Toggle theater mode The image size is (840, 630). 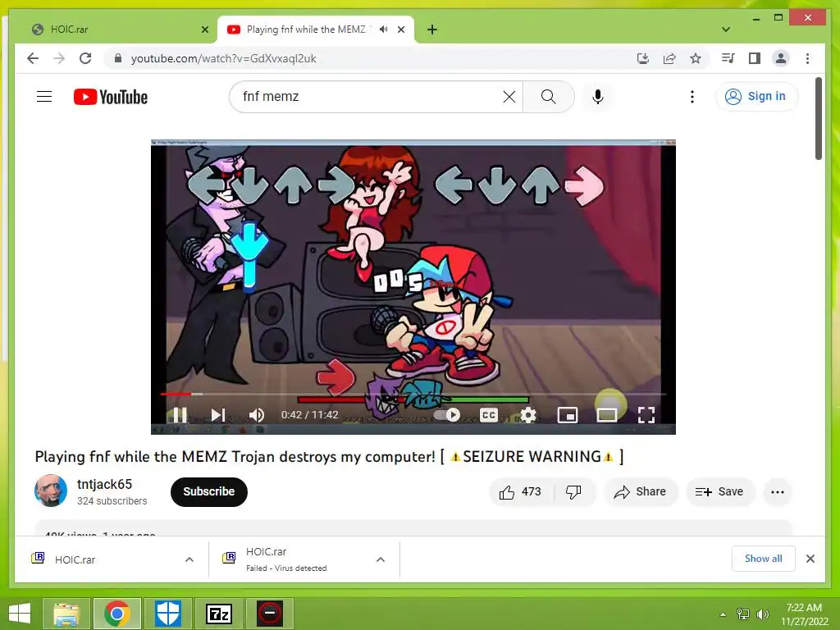tap(607, 414)
